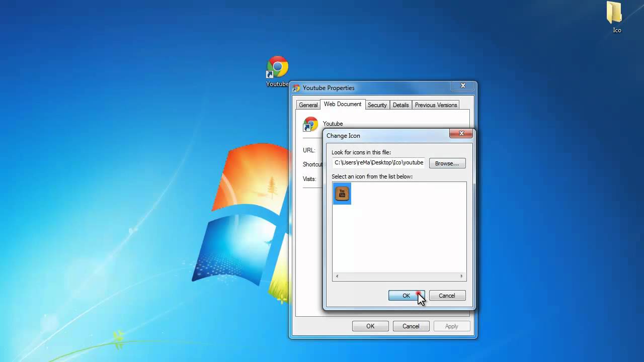Click Apply in the Youtube Properties window
Screen dimensions: 644x362
coord(451,326)
